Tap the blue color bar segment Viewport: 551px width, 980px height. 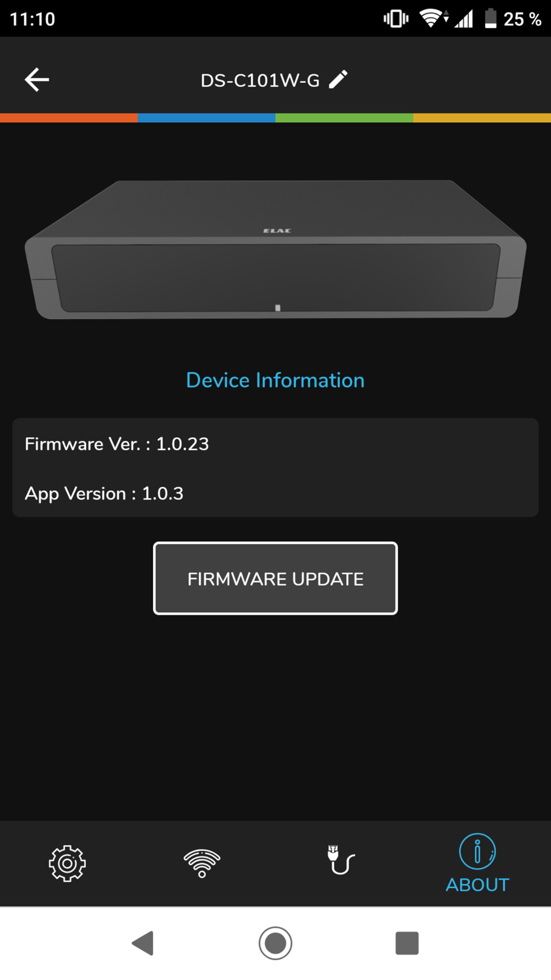coord(207,118)
